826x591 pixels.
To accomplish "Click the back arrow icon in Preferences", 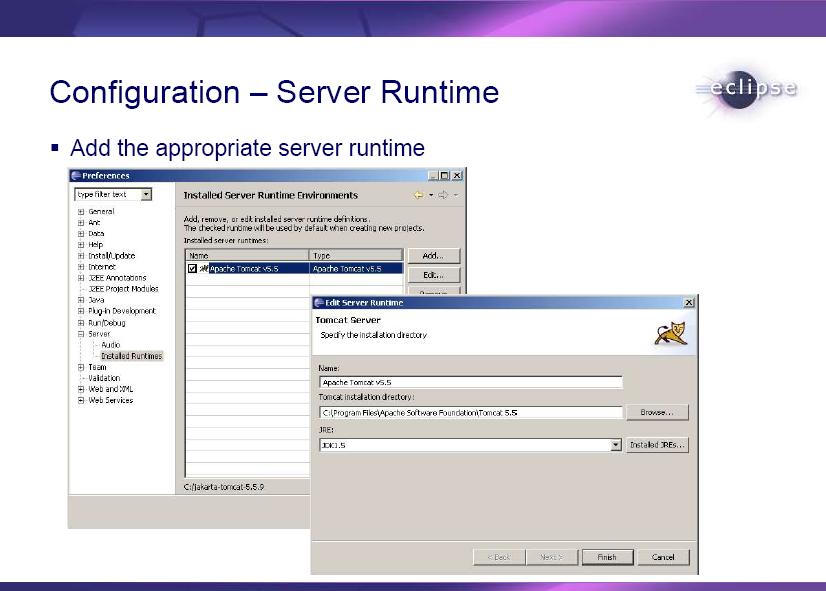I will tap(419, 195).
